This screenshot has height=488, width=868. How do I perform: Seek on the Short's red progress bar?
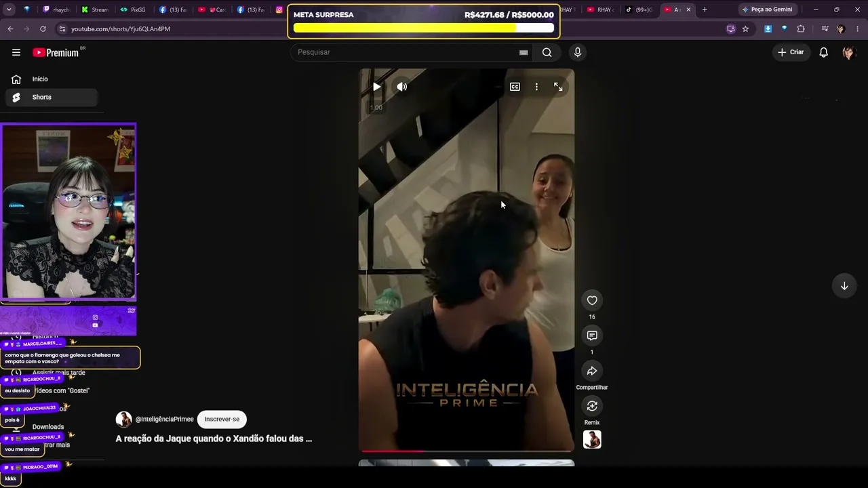(467, 451)
